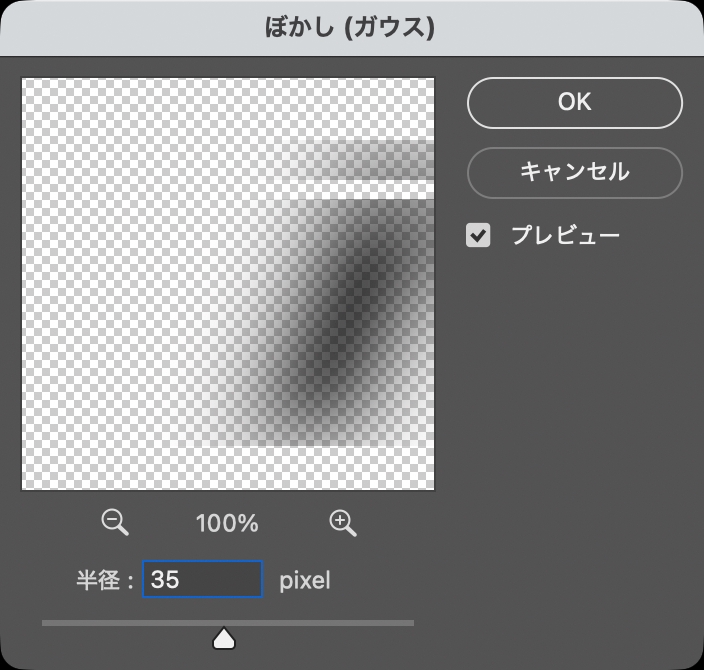This screenshot has width=704, height=670.
Task: Click the radius slider track right of the thumb
Action: [320, 623]
